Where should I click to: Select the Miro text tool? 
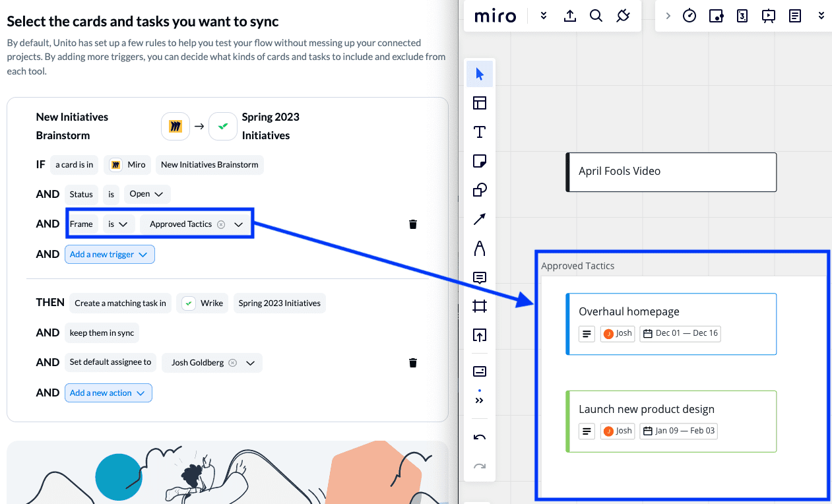tap(480, 132)
